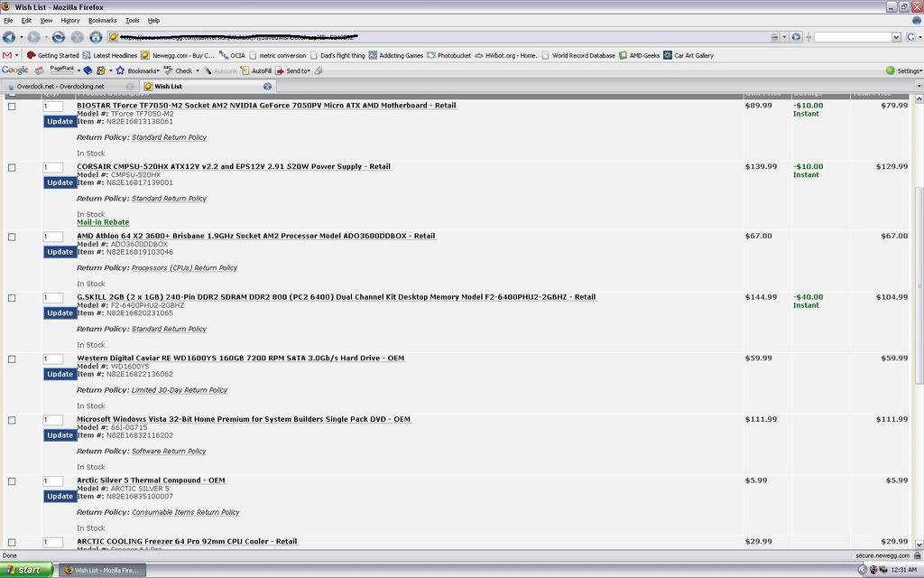The width and height of the screenshot is (924, 578).
Task: Open the Tools menu
Action: (133, 21)
